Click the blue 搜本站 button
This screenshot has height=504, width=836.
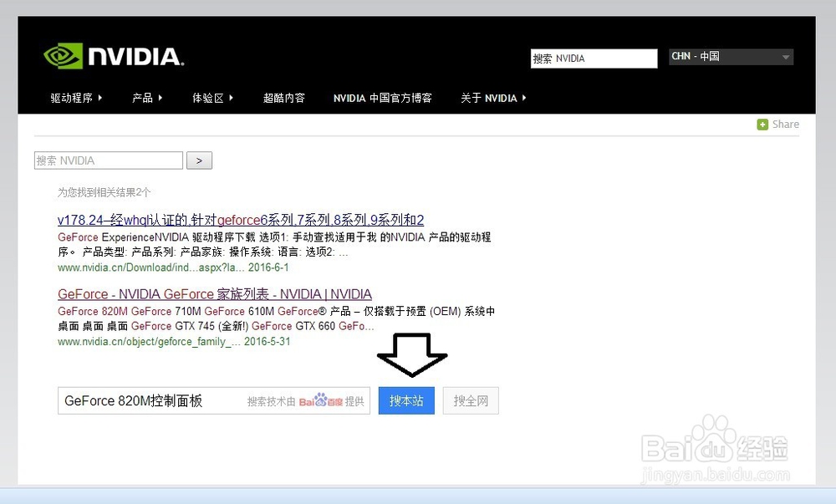pos(406,400)
